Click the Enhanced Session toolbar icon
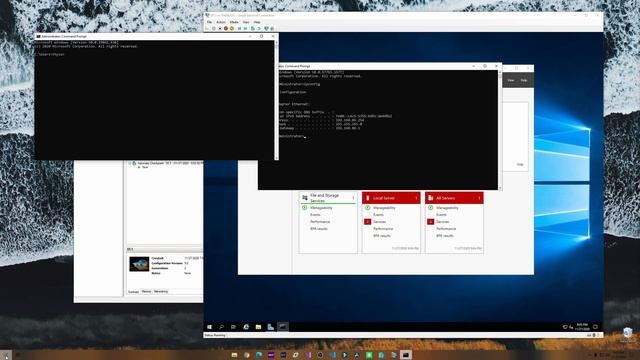This screenshot has height=360, width=640. click(266, 28)
